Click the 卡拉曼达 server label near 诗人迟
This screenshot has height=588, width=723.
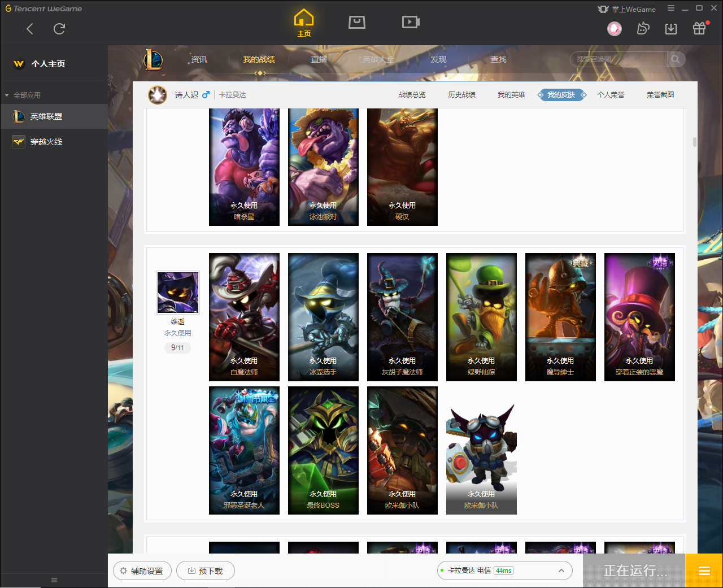coord(233,95)
